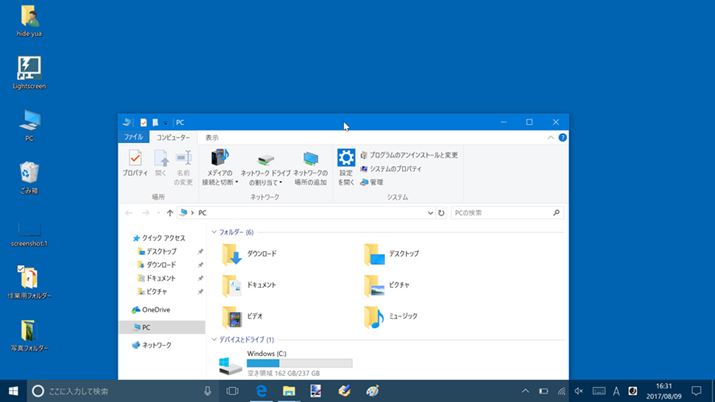This screenshot has height=402, width=715.
Task: Open the ダウンロード folder in the main pane
Action: 232,254
